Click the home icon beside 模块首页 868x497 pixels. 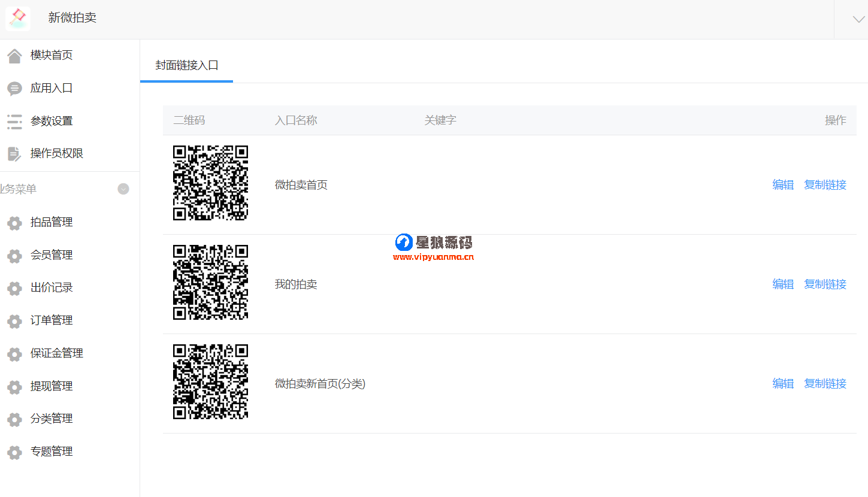(14, 56)
